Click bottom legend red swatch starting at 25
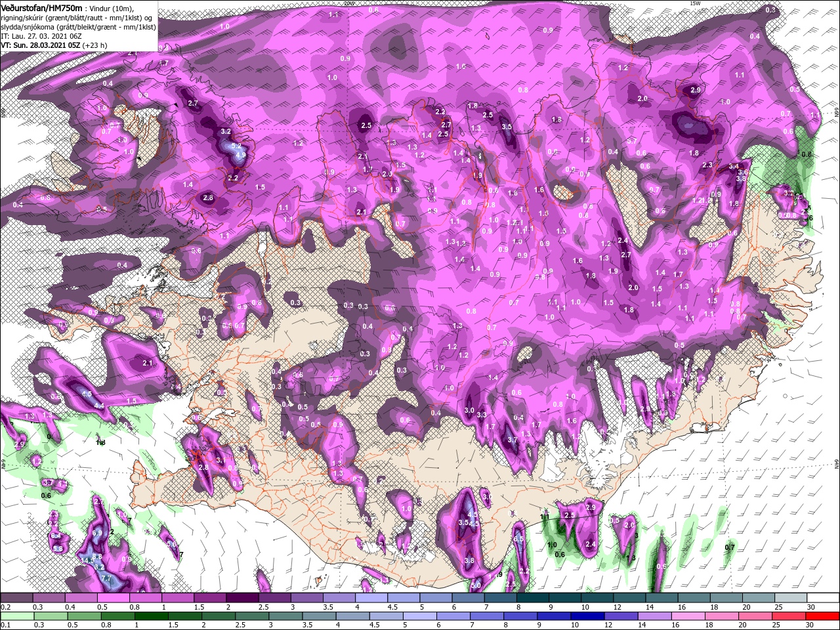This screenshot has width=840, height=630. 789,616
